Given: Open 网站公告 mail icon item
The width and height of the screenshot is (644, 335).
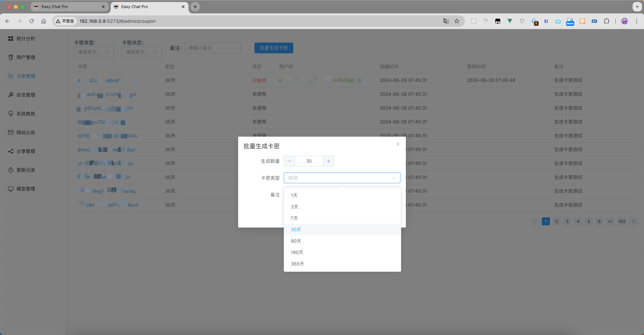Looking at the screenshot, I should click(x=25, y=132).
